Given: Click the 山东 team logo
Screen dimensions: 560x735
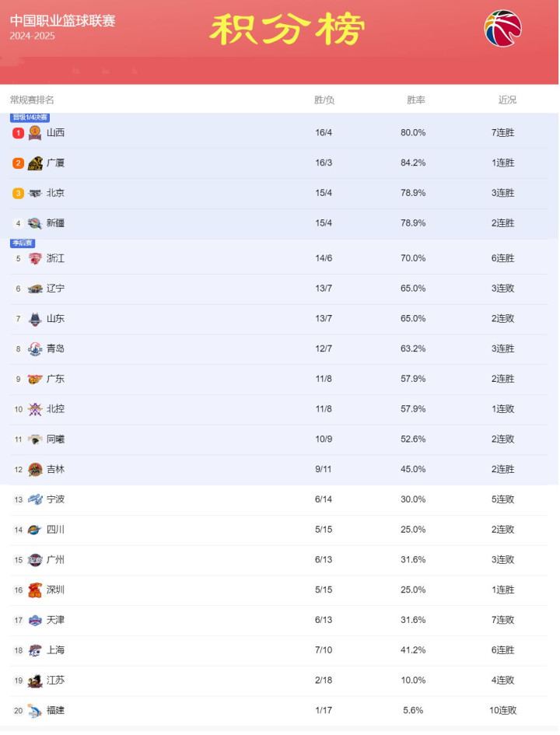Looking at the screenshot, I should pos(35,319).
